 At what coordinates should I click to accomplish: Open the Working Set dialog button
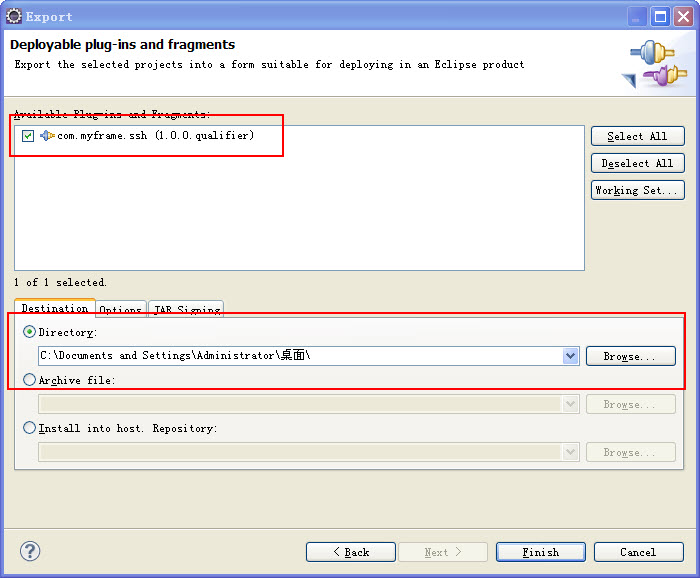(x=638, y=190)
